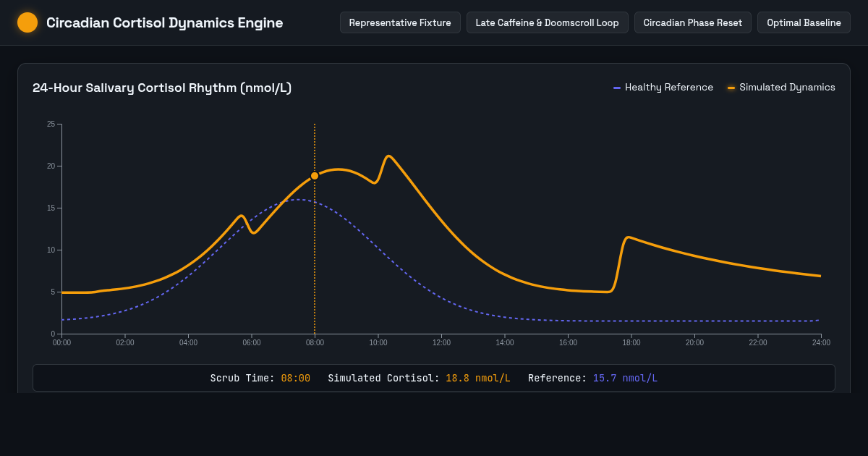Click the 15.7 nmol/L reference value
The image size is (868, 456).
625,378
